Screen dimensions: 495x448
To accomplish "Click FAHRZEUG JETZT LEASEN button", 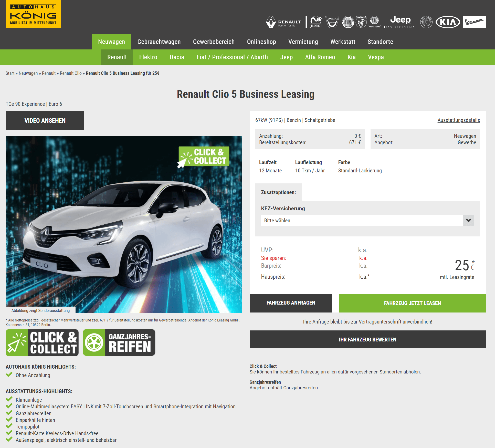I will [413, 303].
